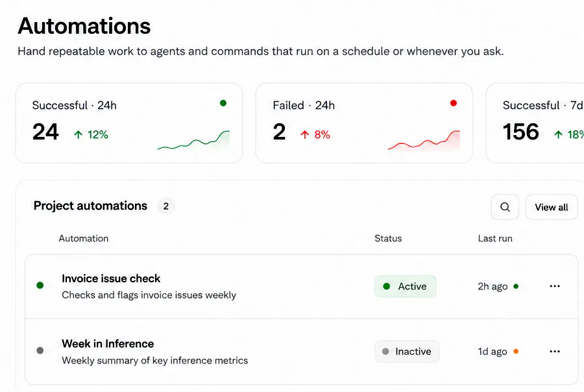The width and height of the screenshot is (584, 392).
Task: Click the search magnifier icon
Action: tap(505, 207)
